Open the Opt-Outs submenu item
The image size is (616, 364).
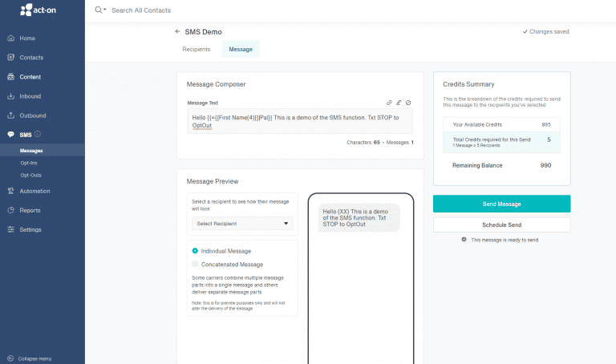point(31,174)
